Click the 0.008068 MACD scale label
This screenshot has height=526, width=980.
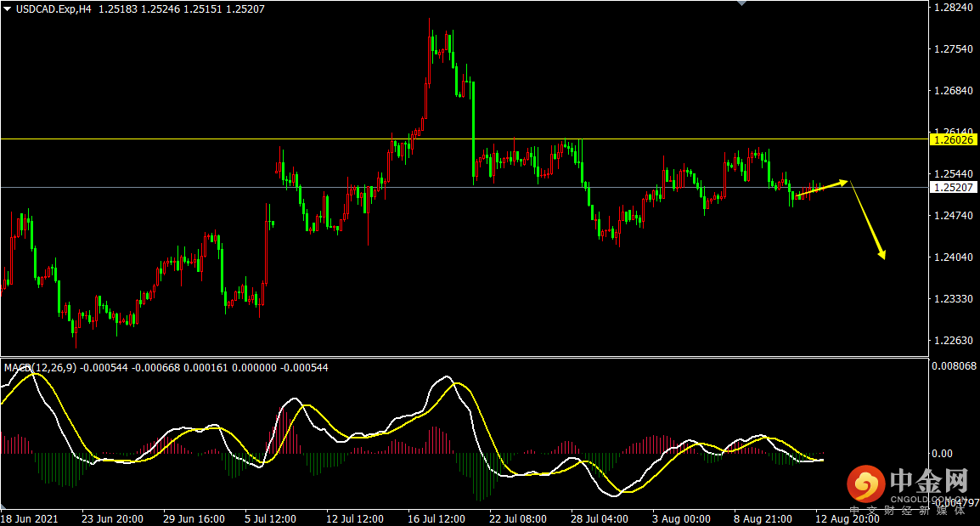pyautogui.click(x=954, y=366)
